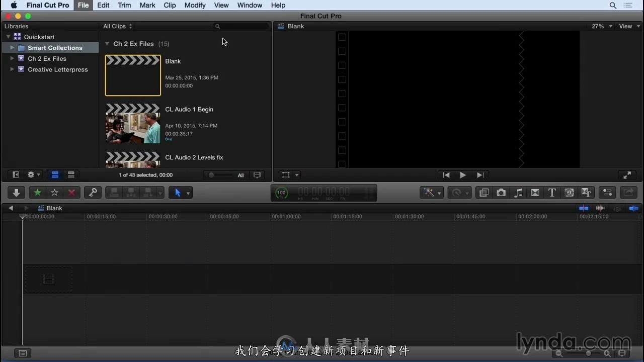Open the Mark menu
Screen dimensions: 644x362
coord(147,5)
